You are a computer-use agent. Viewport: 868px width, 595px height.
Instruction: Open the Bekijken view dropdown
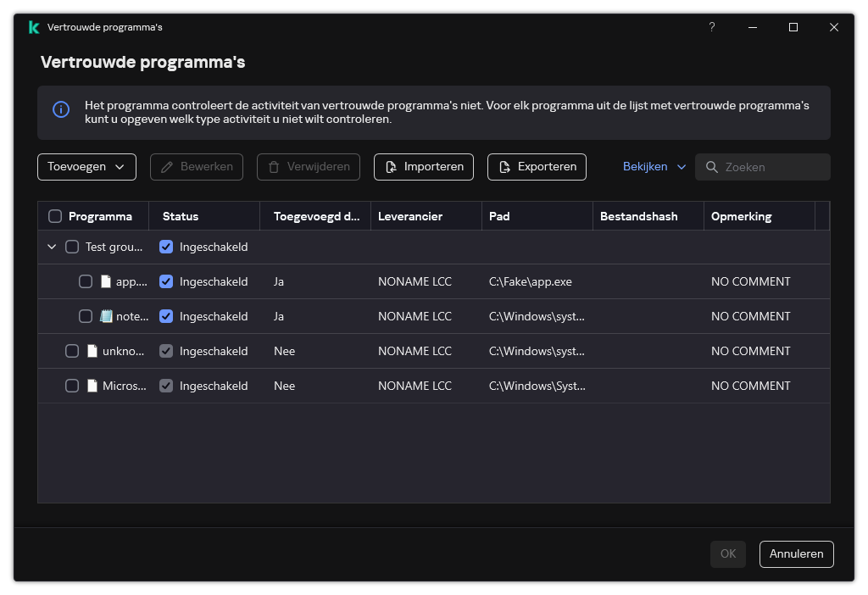pyautogui.click(x=653, y=166)
